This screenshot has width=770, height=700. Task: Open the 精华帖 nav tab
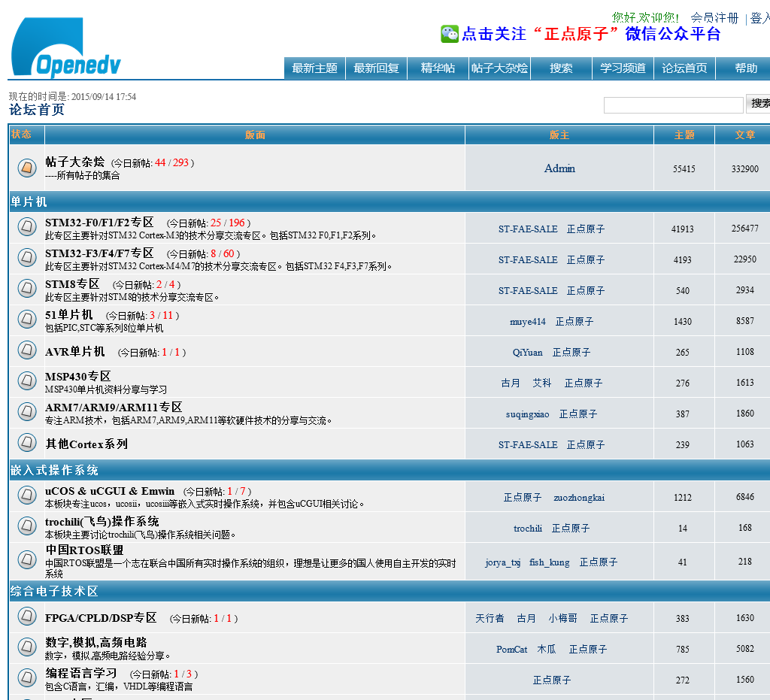click(438, 68)
